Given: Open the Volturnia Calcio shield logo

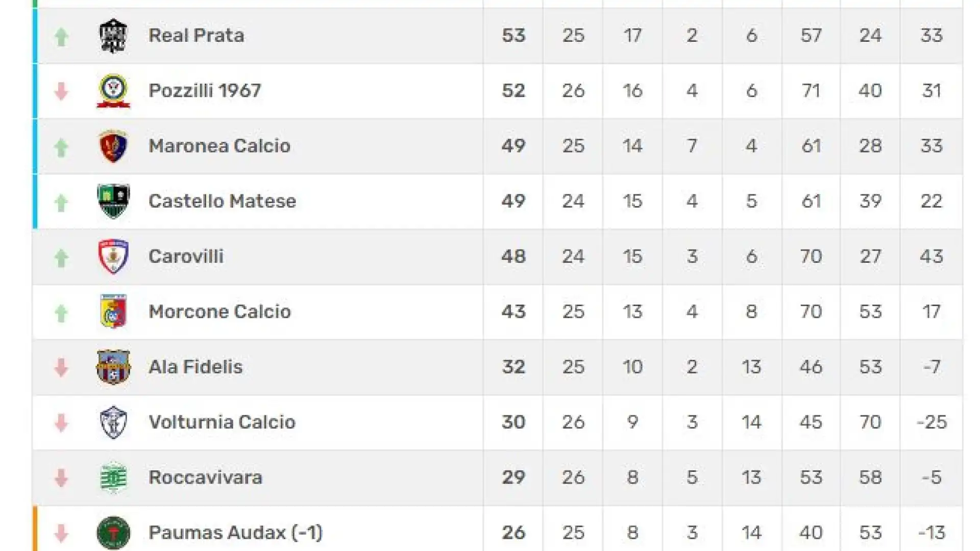Looking at the screenshot, I should 113,422.
